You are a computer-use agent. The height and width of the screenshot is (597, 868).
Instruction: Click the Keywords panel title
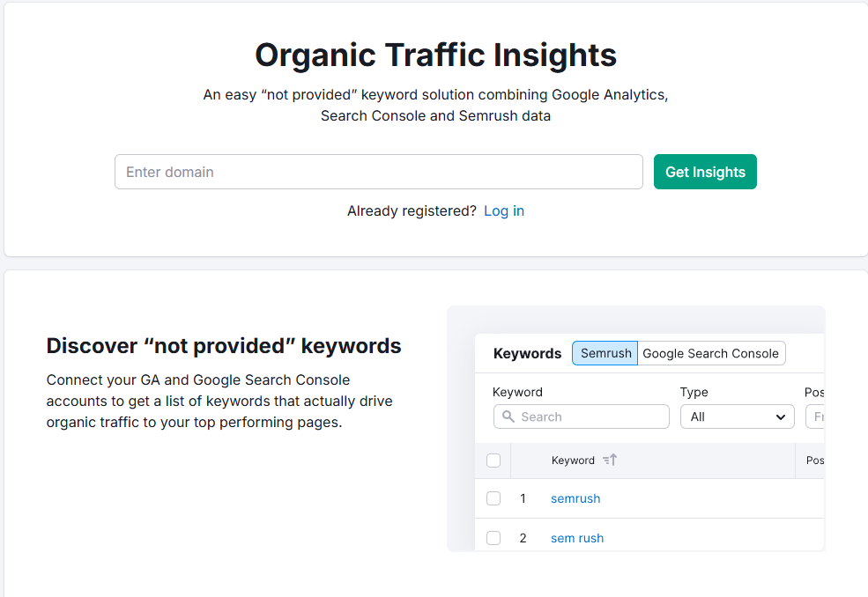click(x=527, y=354)
